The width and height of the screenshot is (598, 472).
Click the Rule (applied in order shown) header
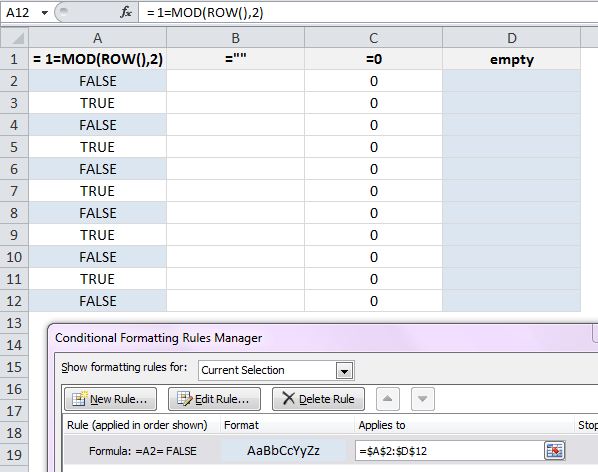point(137,425)
